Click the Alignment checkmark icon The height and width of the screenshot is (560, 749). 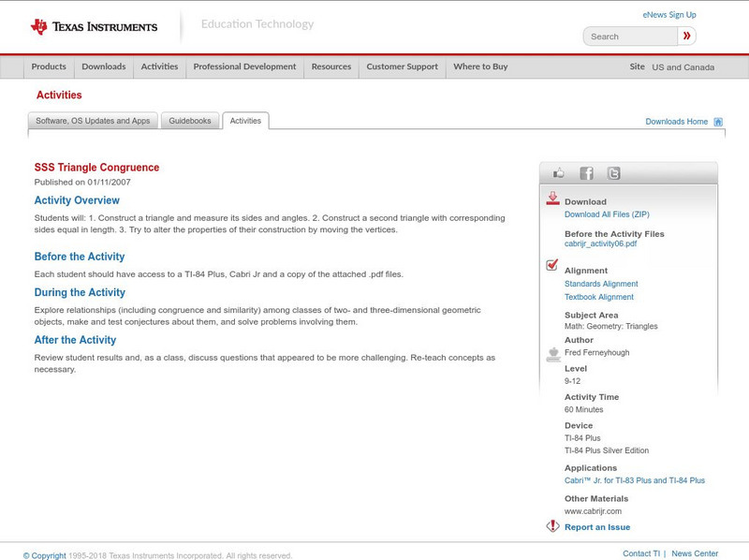(551, 264)
